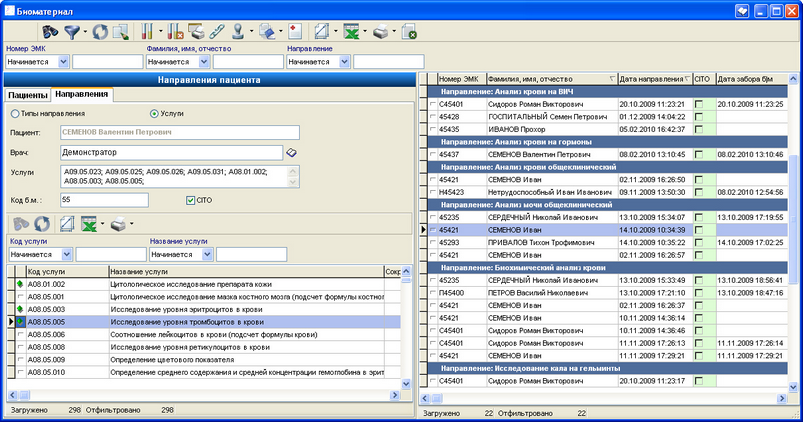803x422 pixels.
Task: Click the funnel filter icon in the top toolbar
Action: (x=72, y=32)
